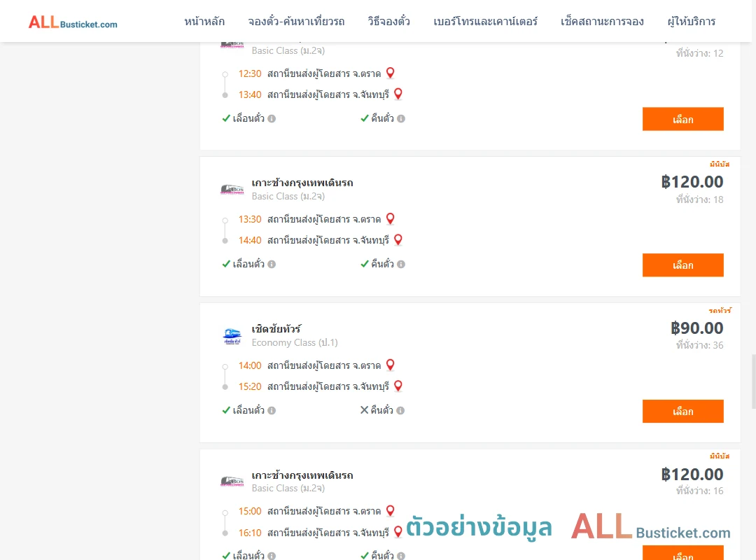Click the เชิดชัยทัวร์ operator logo
Image resolution: width=756 pixels, height=560 pixels.
[x=232, y=336]
